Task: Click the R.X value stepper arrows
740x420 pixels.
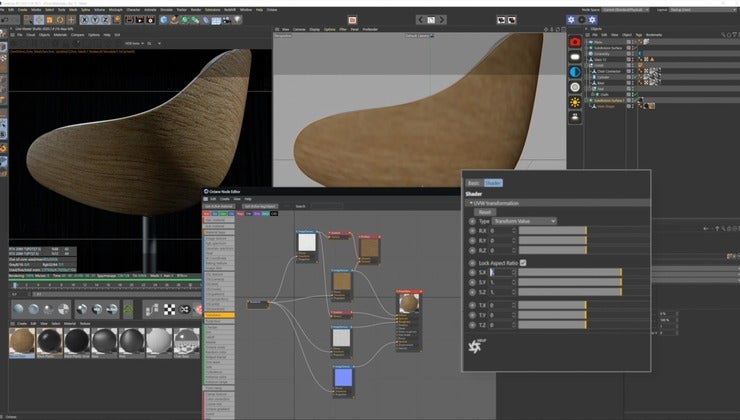Action: (x=514, y=231)
